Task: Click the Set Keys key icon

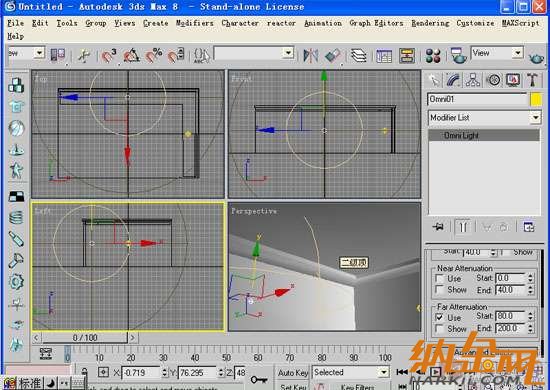Action: [x=259, y=379]
